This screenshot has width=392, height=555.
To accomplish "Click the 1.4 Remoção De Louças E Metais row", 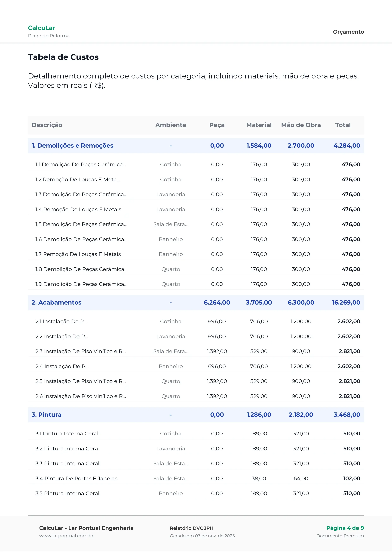I will tap(78, 209).
